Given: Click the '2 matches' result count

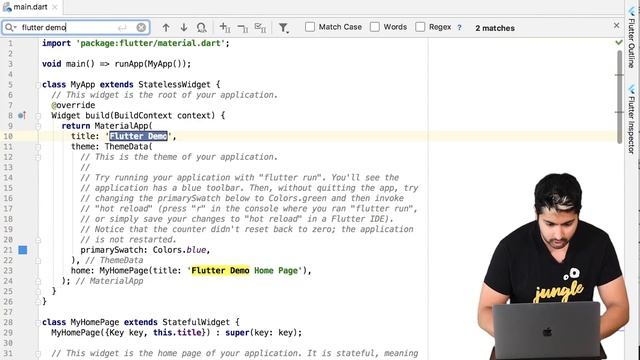Looking at the screenshot, I should coord(495,28).
